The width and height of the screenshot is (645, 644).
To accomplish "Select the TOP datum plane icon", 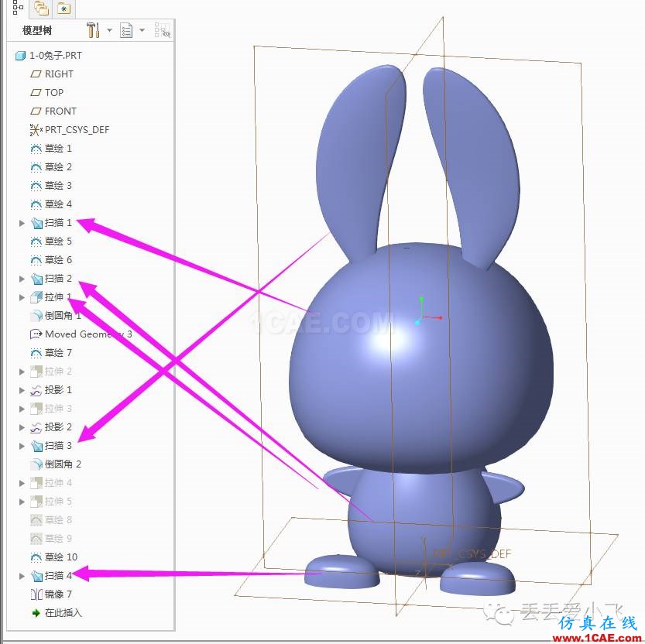I will [36, 93].
